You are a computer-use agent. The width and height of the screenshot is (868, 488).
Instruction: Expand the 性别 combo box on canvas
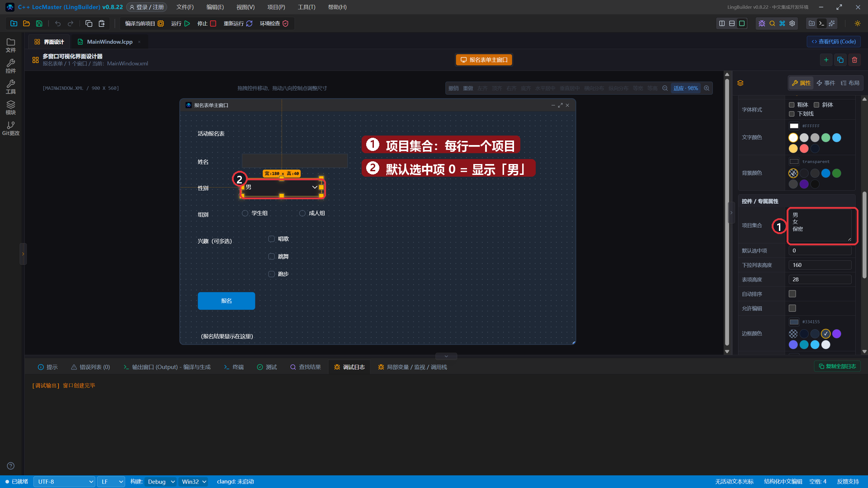pos(315,187)
